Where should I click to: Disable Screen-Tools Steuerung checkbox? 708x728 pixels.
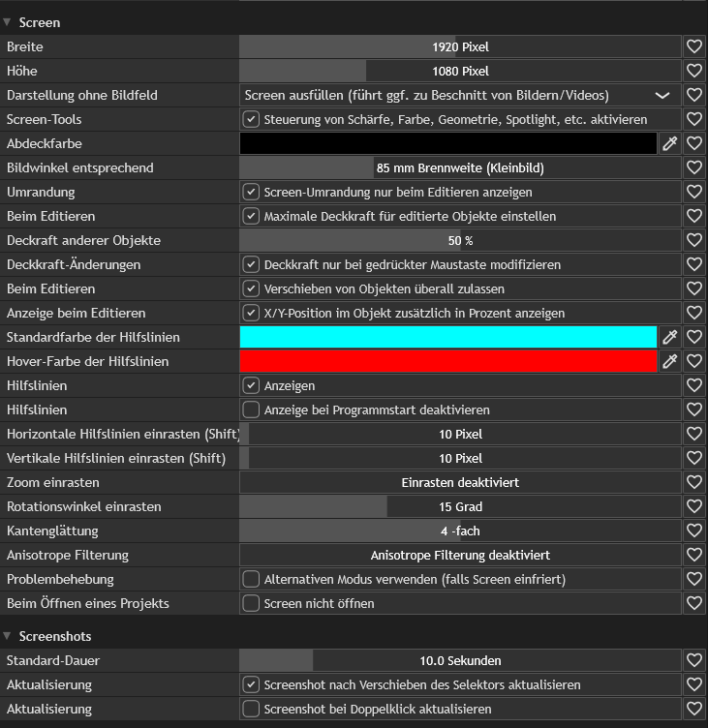point(251,119)
